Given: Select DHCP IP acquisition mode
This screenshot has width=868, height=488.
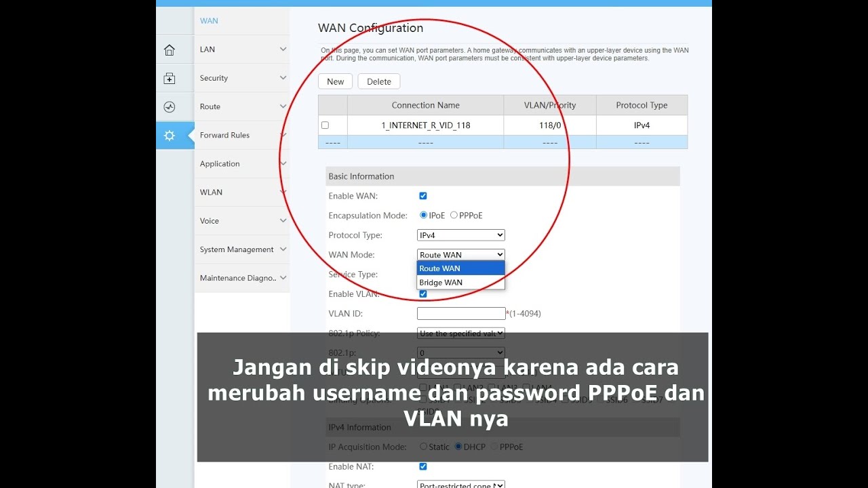Looking at the screenshot, I should (458, 447).
